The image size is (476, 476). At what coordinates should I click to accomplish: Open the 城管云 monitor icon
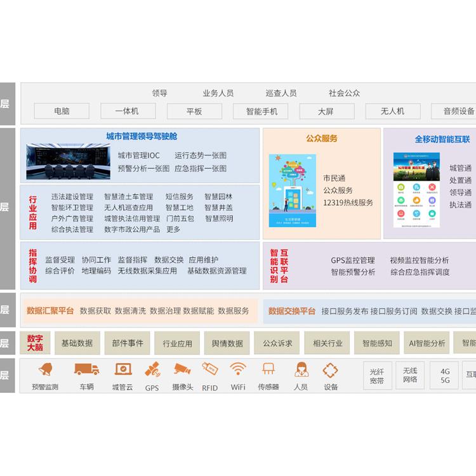122,369
